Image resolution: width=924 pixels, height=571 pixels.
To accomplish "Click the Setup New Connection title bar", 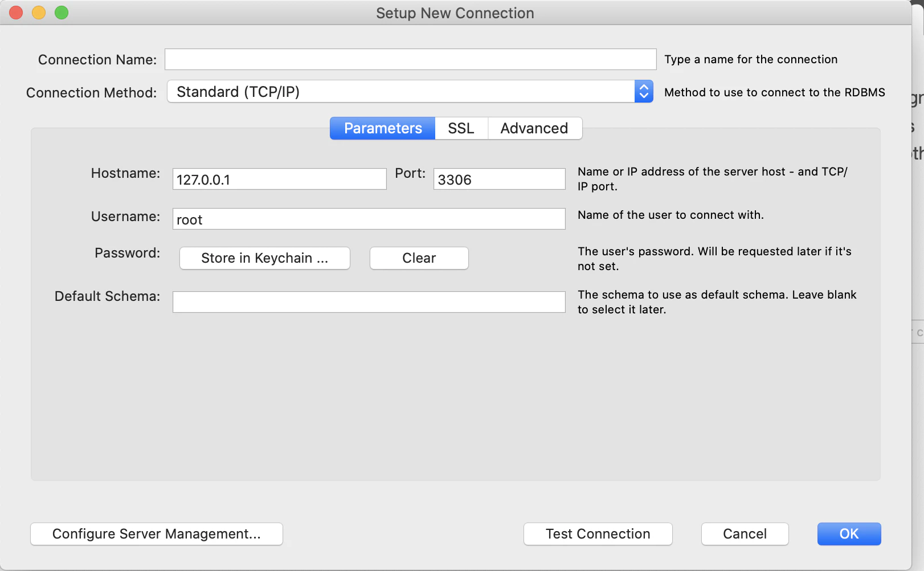I will 455,13.
